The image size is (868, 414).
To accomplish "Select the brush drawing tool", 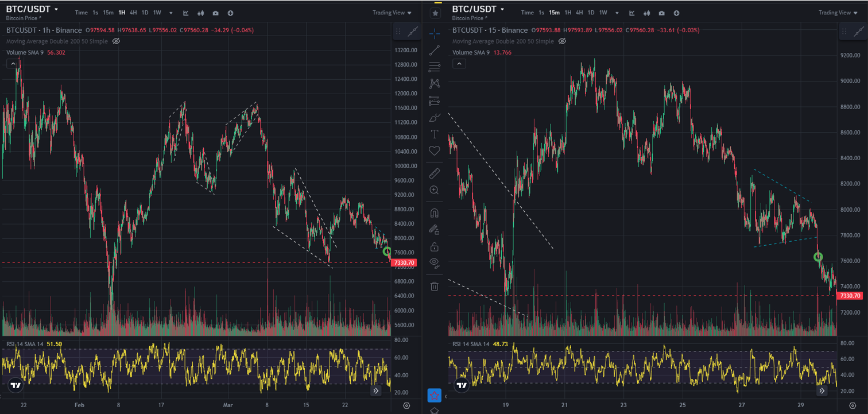I will [435, 118].
